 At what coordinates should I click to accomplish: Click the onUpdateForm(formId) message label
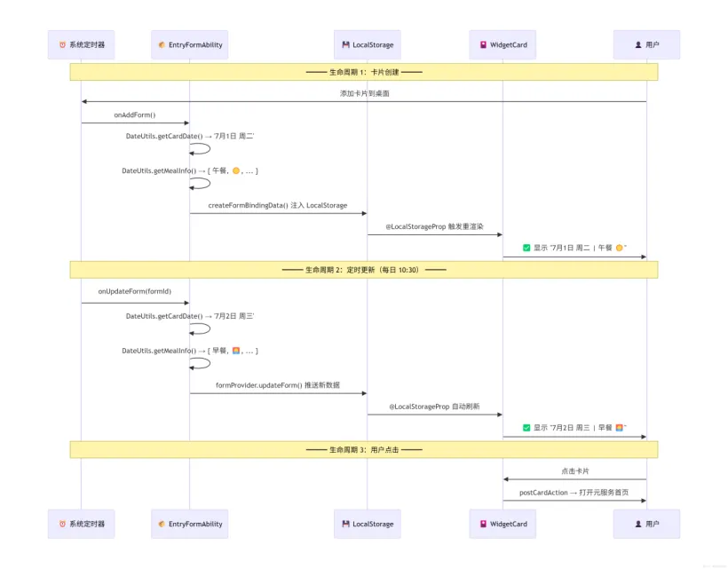coord(135,291)
